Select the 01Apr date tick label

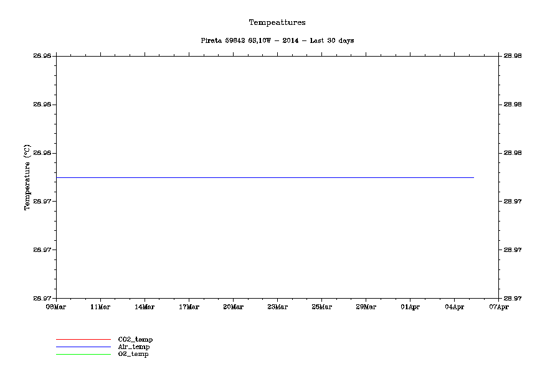410,307
